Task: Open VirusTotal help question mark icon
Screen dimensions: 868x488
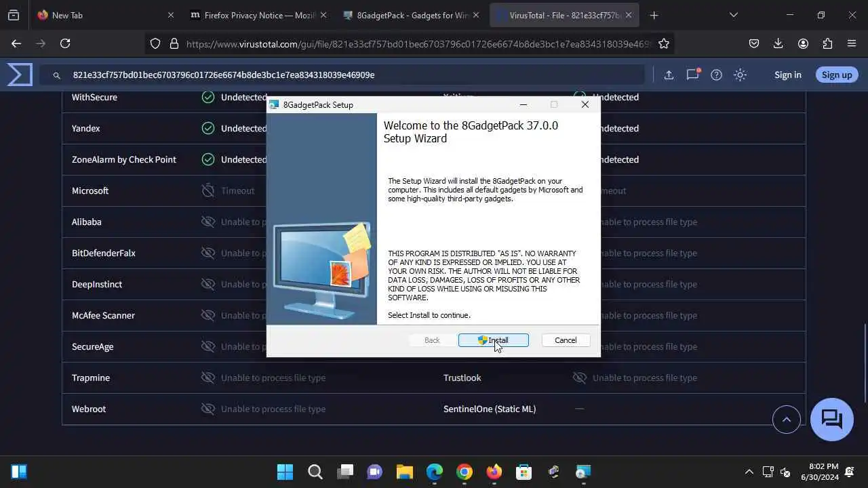Action: coord(716,75)
